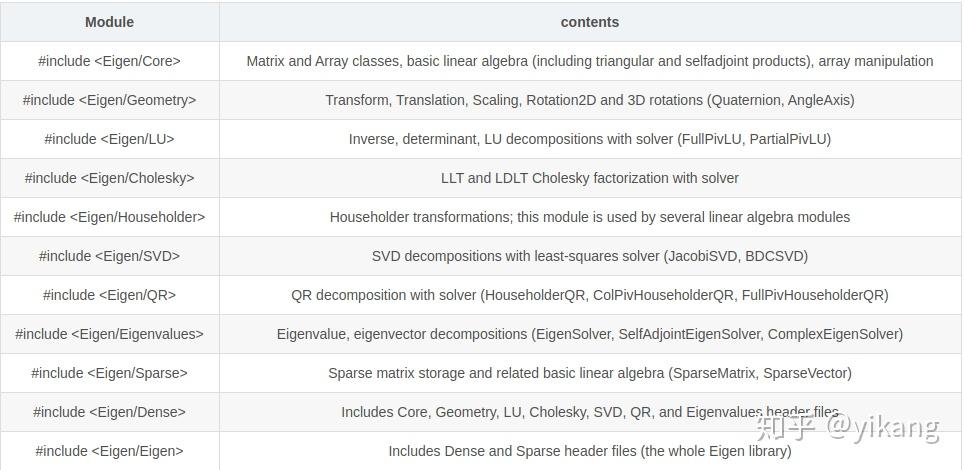The width and height of the screenshot is (964, 470).
Task: Click the #include <Eigen/Householder> cell
Action: [109, 217]
